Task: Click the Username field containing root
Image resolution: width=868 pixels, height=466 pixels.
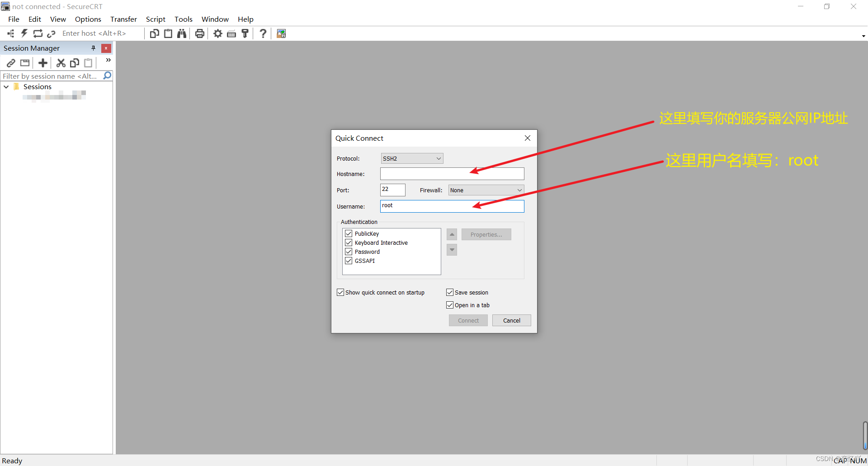Action: point(452,206)
